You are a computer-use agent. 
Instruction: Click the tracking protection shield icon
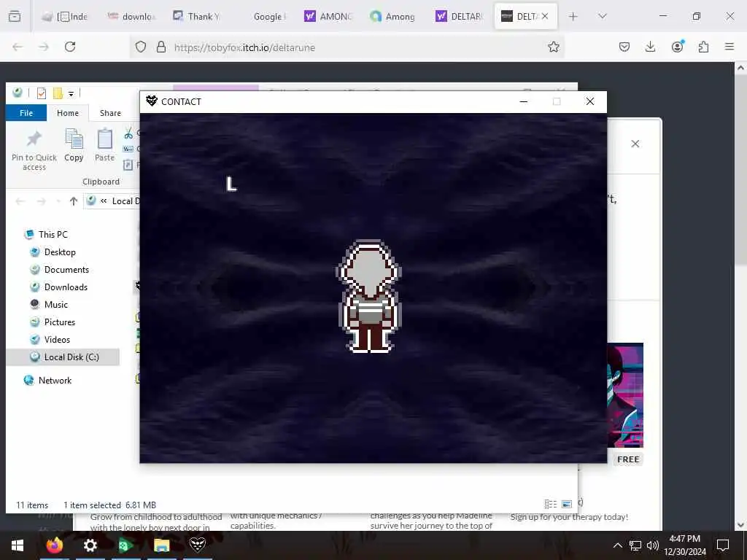click(141, 47)
